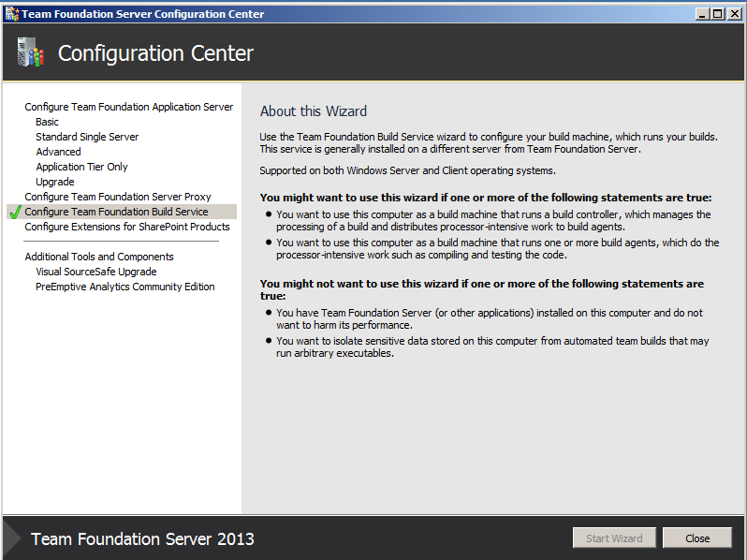
Task: Click the Configuration Center header title
Action: click(155, 52)
